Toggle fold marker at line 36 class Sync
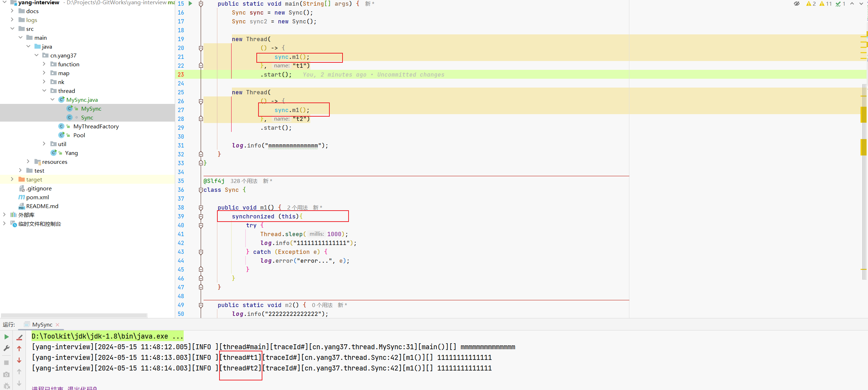Image resolution: width=868 pixels, height=390 pixels. pos(201,190)
